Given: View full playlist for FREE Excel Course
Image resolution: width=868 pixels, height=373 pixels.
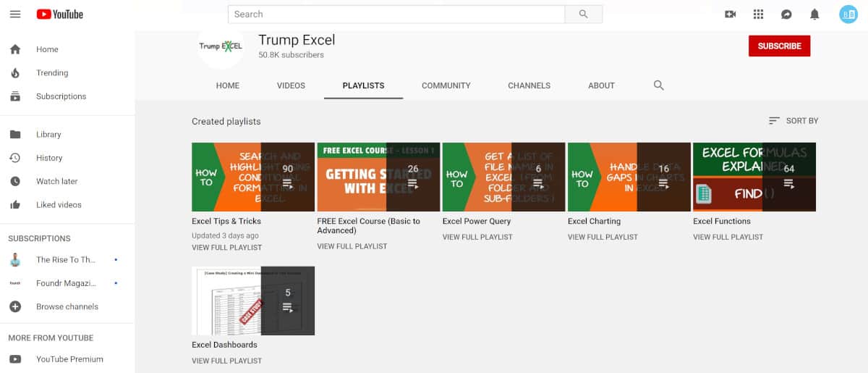Looking at the screenshot, I should (352, 246).
